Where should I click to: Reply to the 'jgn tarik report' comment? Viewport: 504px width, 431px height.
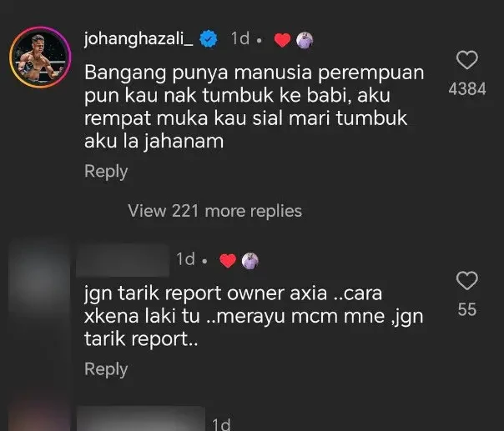106,369
